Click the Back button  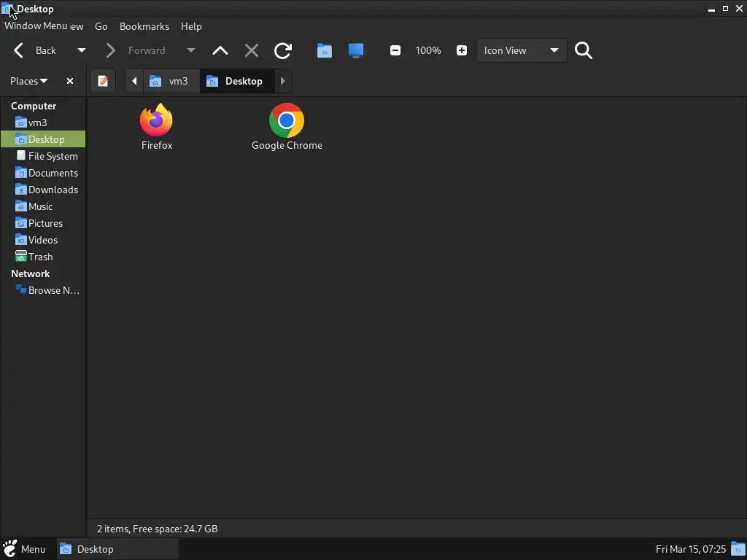[x=36, y=50]
